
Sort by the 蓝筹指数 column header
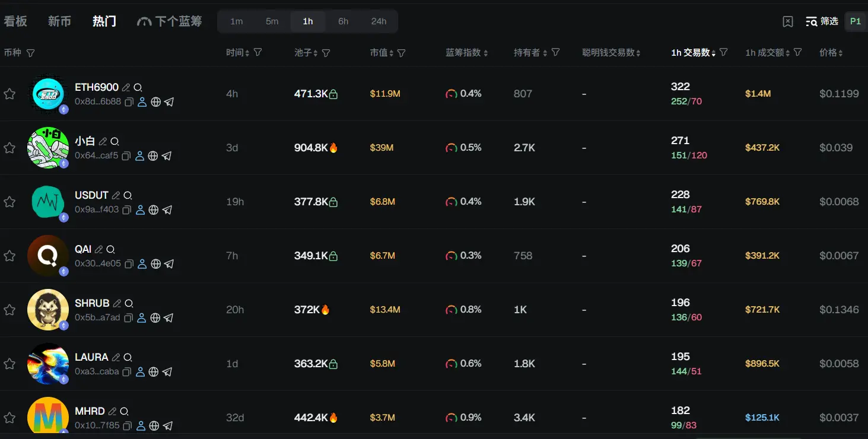pyautogui.click(x=466, y=53)
